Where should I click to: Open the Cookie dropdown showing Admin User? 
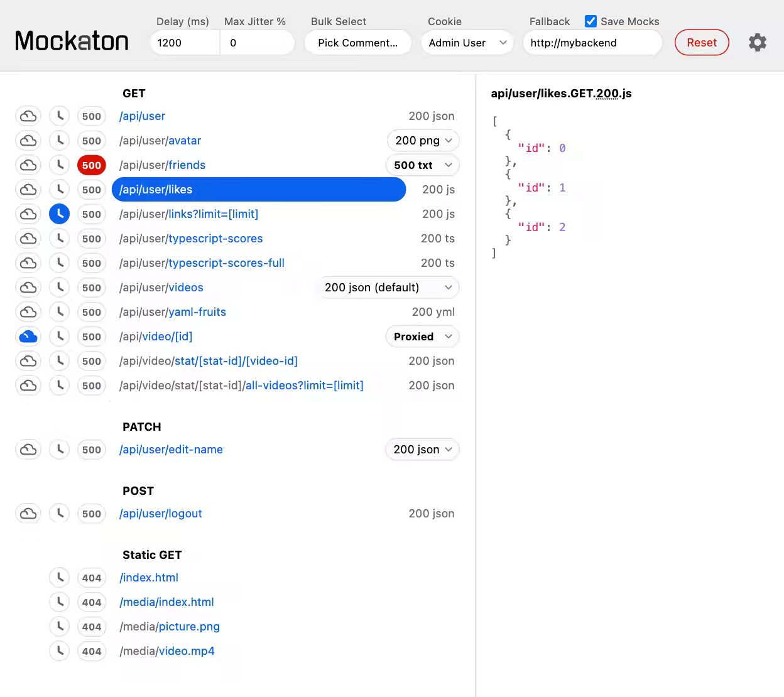coord(467,43)
